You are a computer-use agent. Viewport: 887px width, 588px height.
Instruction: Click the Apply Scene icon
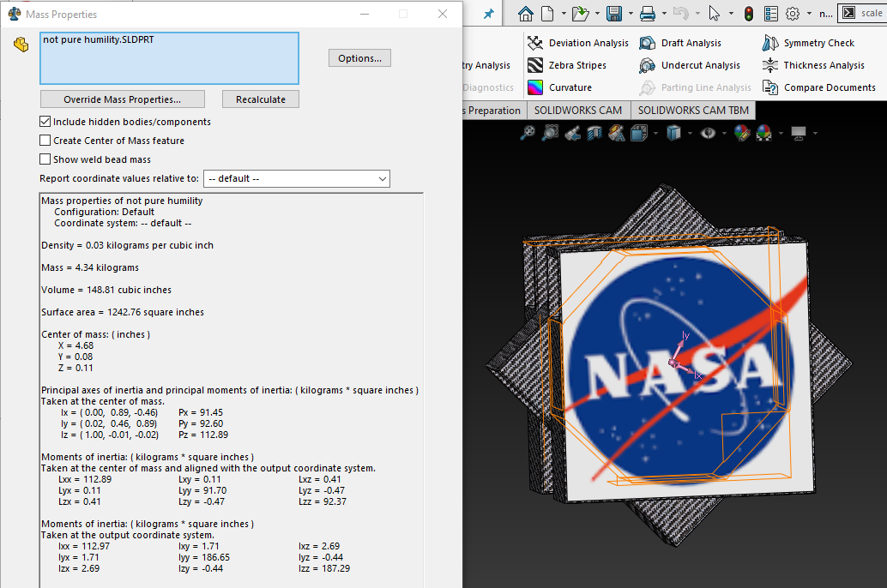(x=763, y=134)
